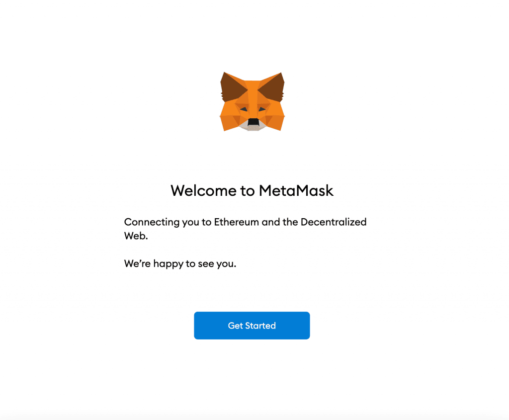
Task: Click the fox's black nose
Action: (x=253, y=122)
